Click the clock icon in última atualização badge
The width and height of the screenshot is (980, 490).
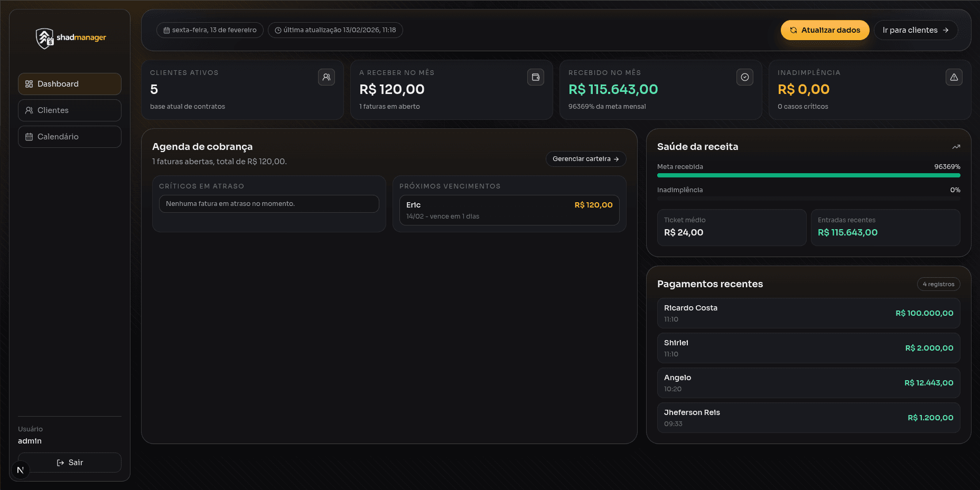[x=278, y=30]
